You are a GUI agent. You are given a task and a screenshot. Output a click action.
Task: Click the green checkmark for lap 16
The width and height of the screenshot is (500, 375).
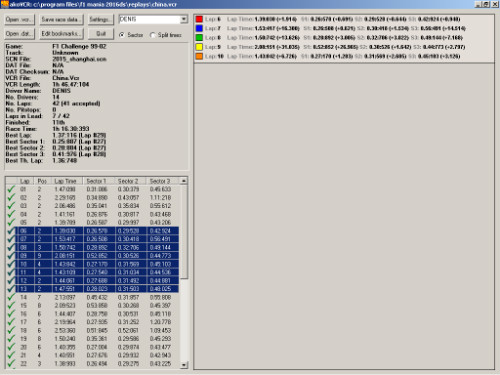click(11, 314)
